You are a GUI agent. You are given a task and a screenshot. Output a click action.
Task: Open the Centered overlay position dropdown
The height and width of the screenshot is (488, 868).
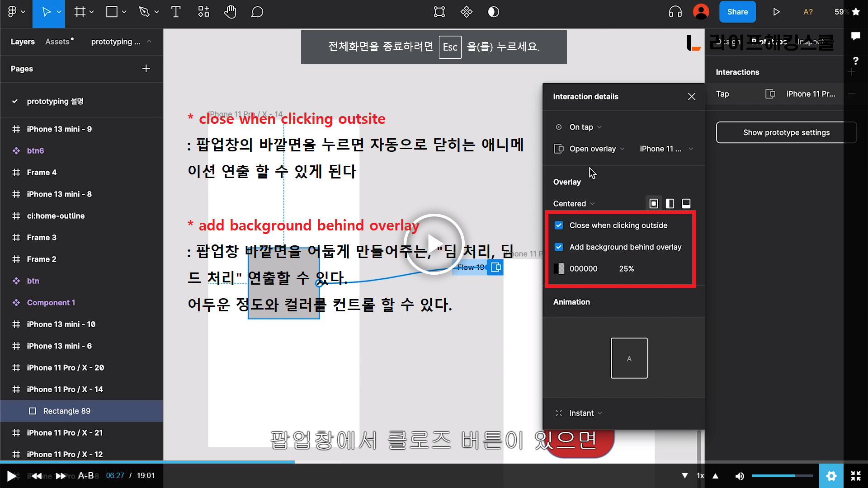tap(574, 204)
